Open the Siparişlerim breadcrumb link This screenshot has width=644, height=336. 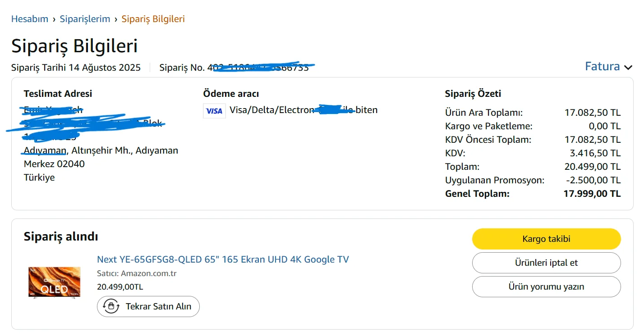(x=85, y=19)
